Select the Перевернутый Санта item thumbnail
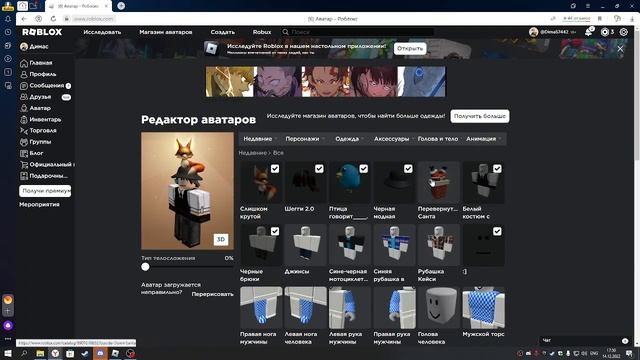640x360 pixels. coord(438,182)
